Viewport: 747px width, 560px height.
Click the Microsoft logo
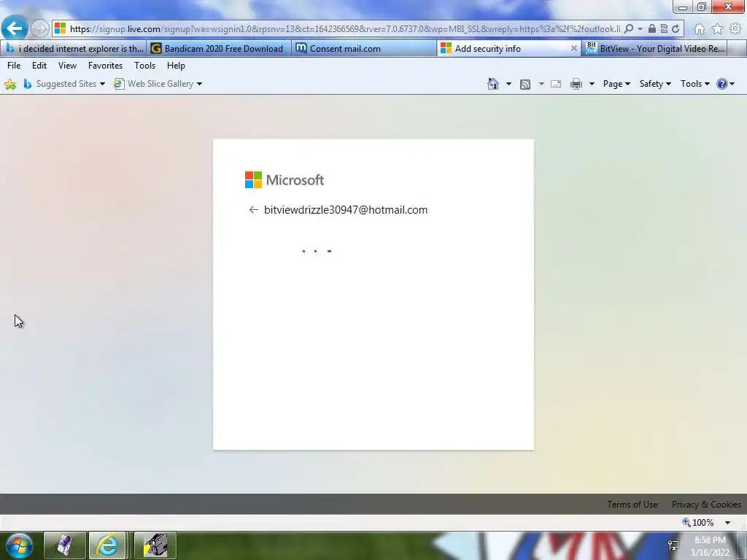(285, 180)
